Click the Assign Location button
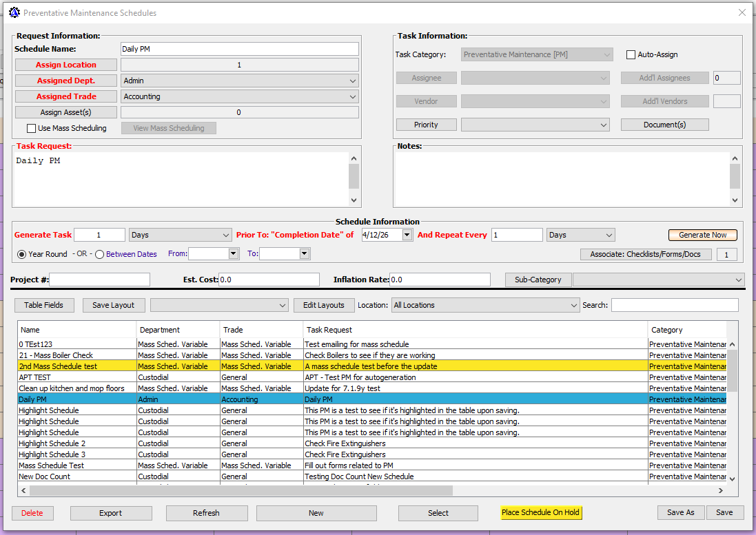This screenshot has height=535, width=756. tap(66, 65)
